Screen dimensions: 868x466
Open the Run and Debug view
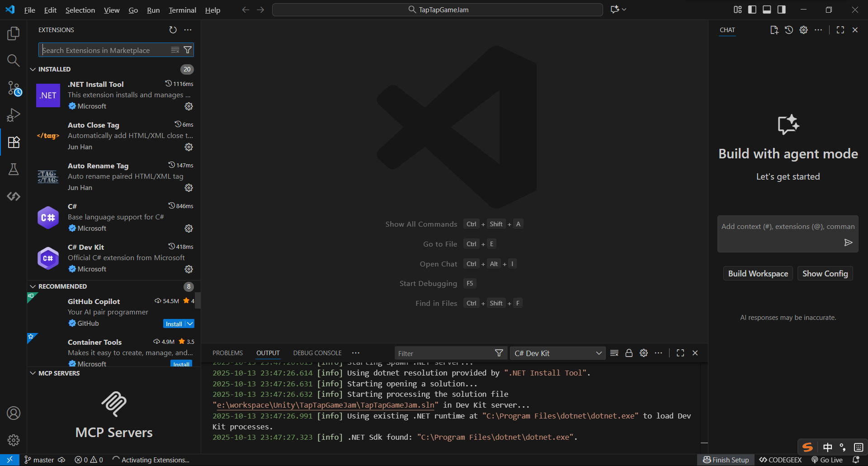(14, 115)
